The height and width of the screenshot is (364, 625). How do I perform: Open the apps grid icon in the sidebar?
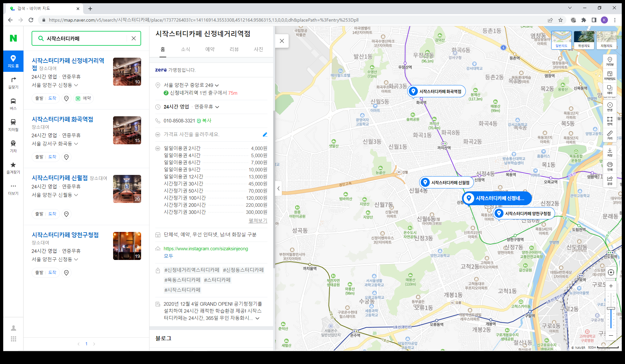[13, 339]
